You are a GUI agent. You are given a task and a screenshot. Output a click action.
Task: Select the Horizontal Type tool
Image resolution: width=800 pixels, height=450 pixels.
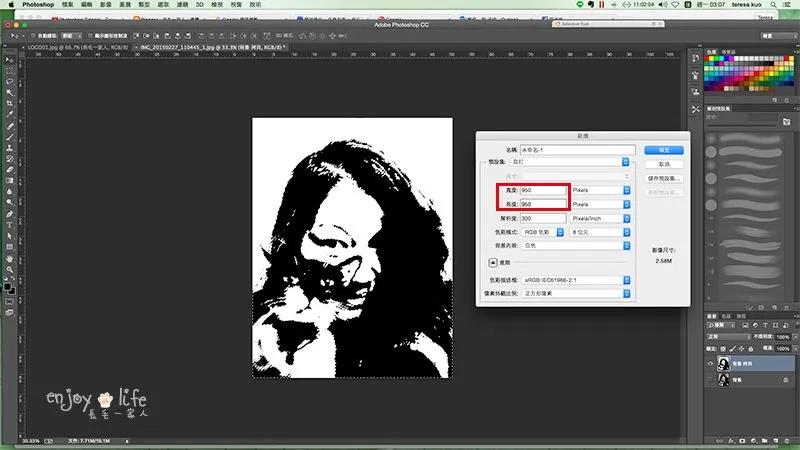point(9,225)
